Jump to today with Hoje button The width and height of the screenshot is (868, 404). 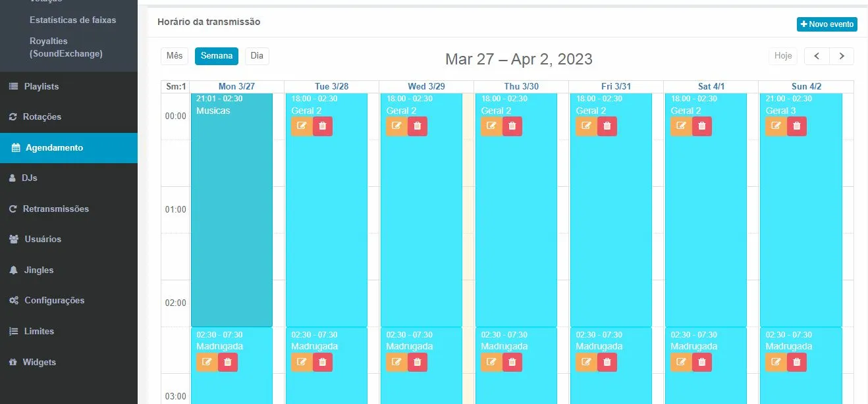783,56
